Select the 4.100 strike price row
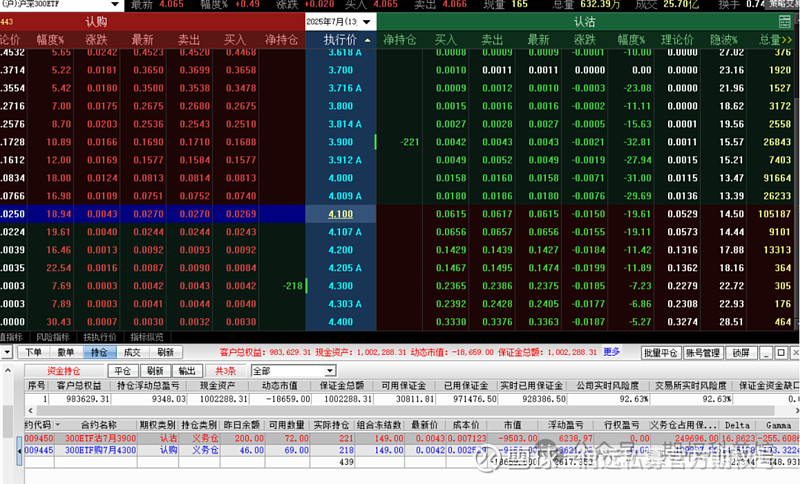800x484 pixels. click(341, 214)
